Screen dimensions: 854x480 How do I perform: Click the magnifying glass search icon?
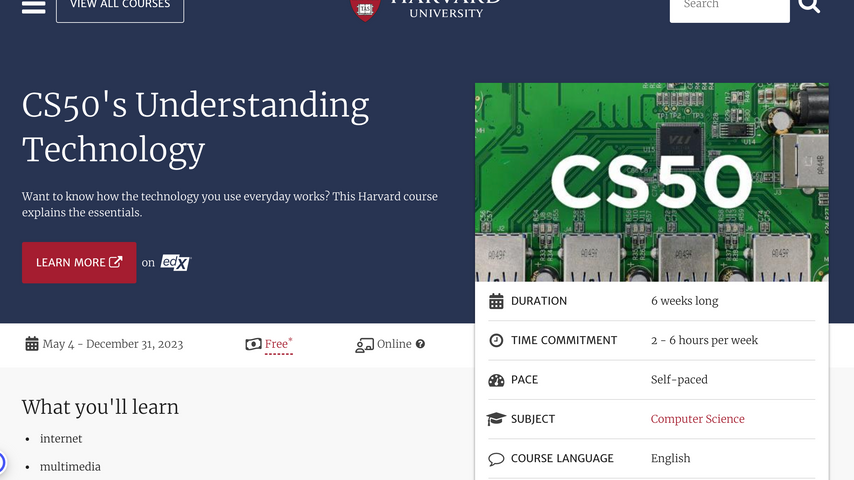809,5
